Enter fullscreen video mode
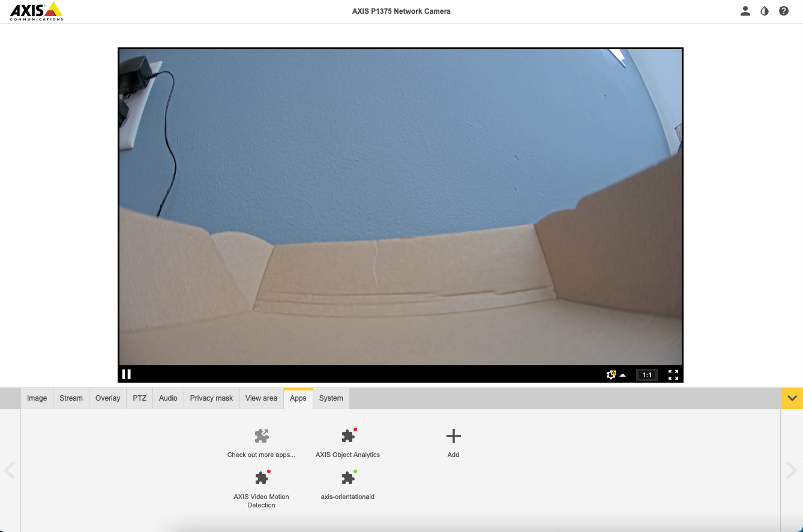 (x=673, y=375)
